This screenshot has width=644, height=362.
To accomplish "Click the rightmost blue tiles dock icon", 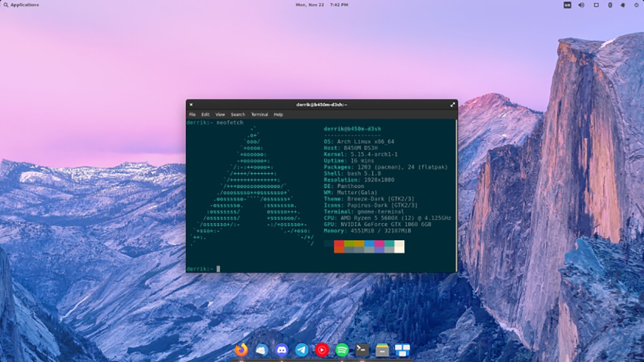I will point(400,350).
